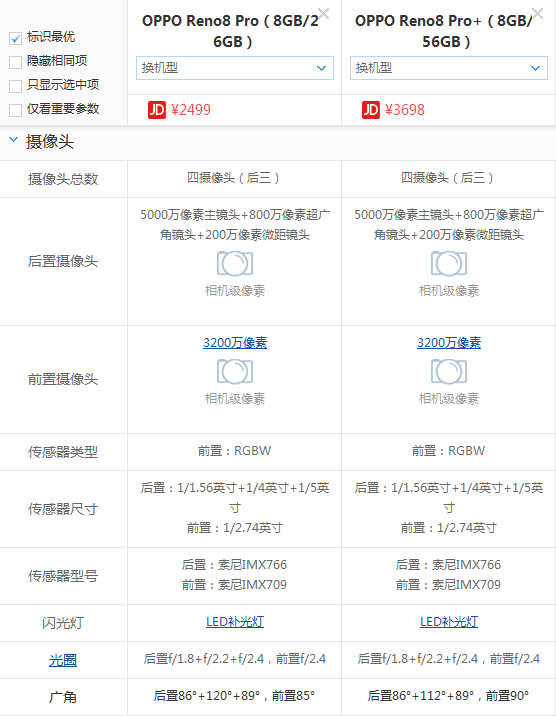
Task: Check the 只显示选中项 option
Action: pos(16,86)
